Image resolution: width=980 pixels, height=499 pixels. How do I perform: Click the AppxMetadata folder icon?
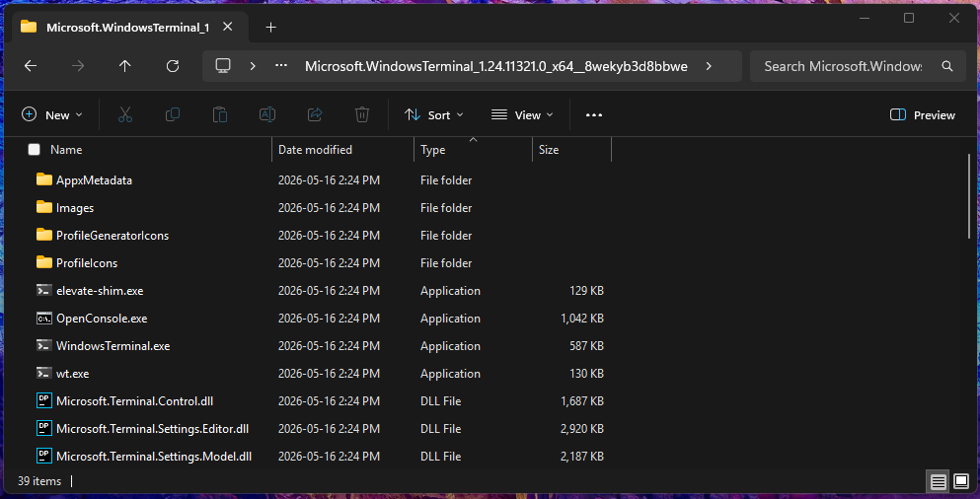click(x=43, y=179)
